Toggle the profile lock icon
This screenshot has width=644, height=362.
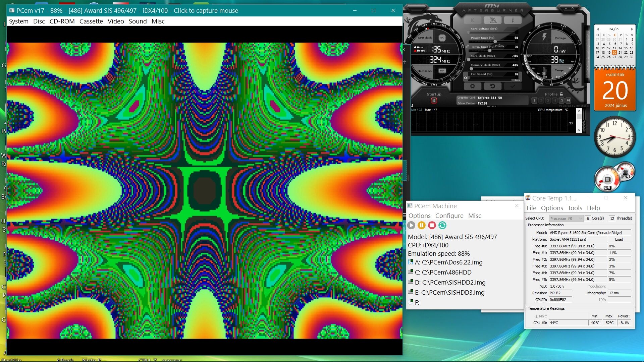[561, 94]
